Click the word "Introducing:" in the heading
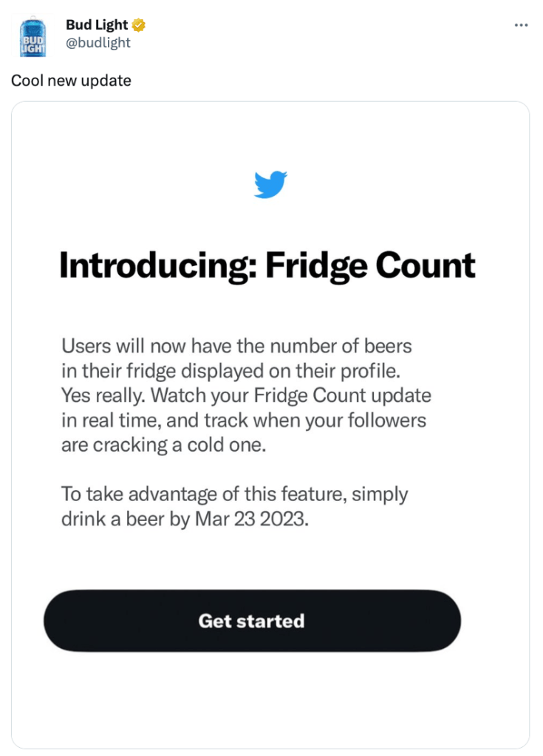The image size is (543, 756). tap(157, 266)
